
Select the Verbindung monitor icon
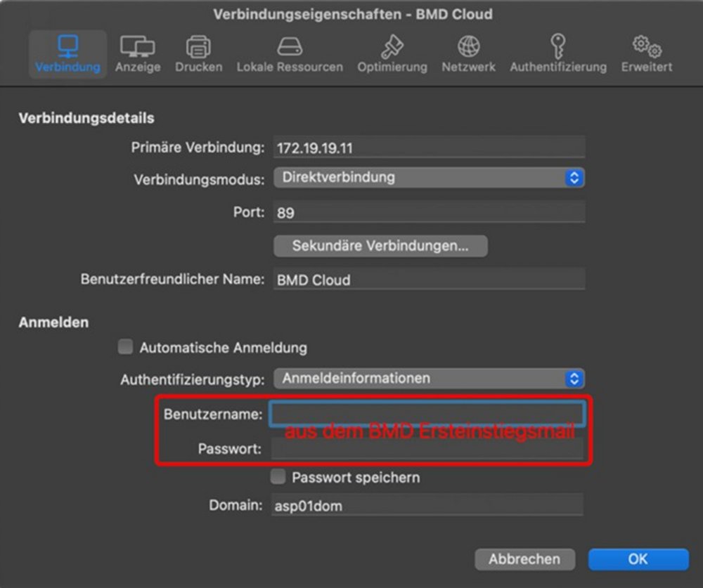(67, 47)
